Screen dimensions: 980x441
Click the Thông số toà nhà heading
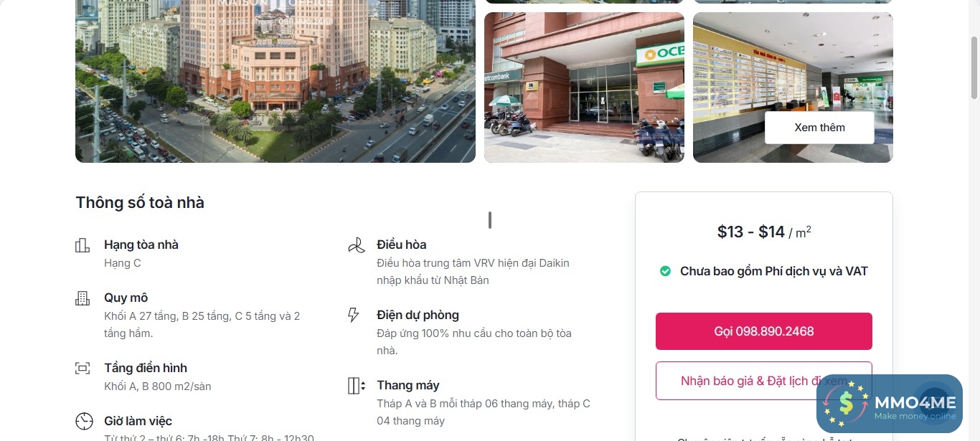pos(140,203)
